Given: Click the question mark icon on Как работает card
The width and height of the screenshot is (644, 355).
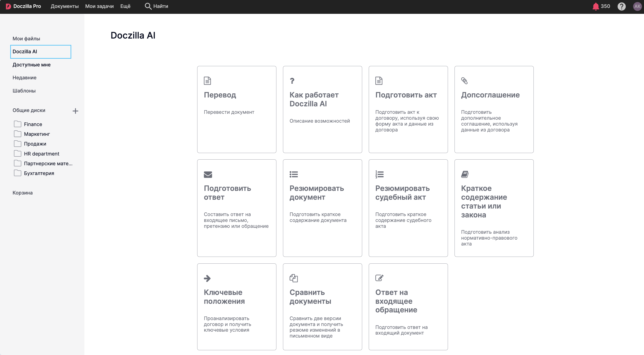Looking at the screenshot, I should (292, 81).
